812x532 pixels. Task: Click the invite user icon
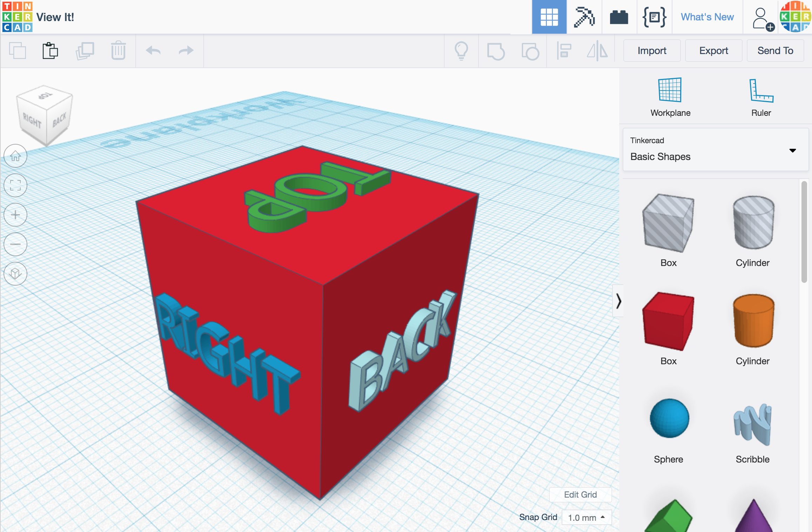click(x=763, y=19)
